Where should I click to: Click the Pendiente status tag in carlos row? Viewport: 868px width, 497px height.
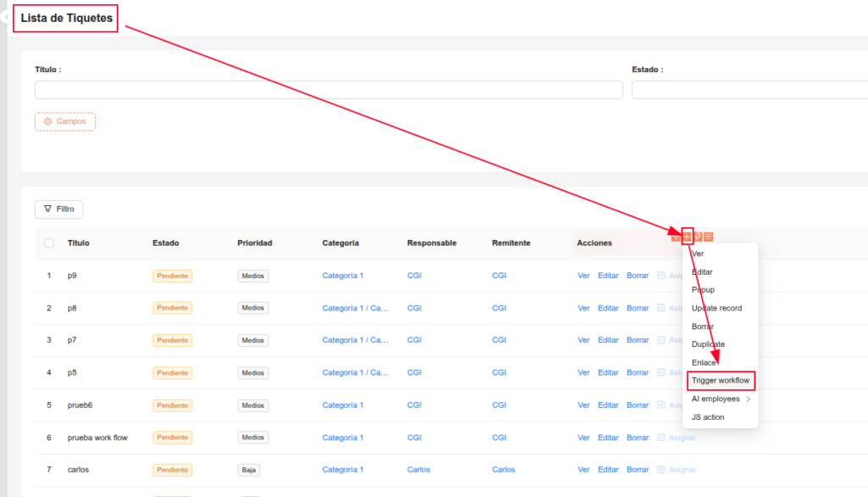(x=172, y=470)
